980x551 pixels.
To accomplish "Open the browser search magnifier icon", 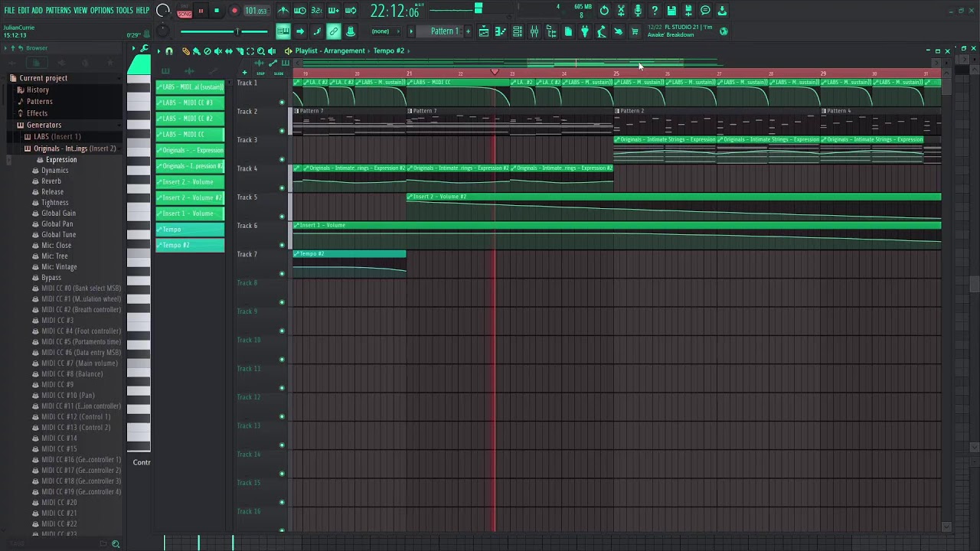I will pyautogui.click(x=116, y=544).
